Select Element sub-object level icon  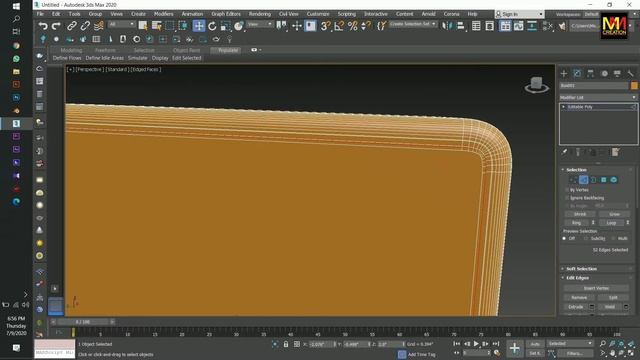tap(613, 180)
